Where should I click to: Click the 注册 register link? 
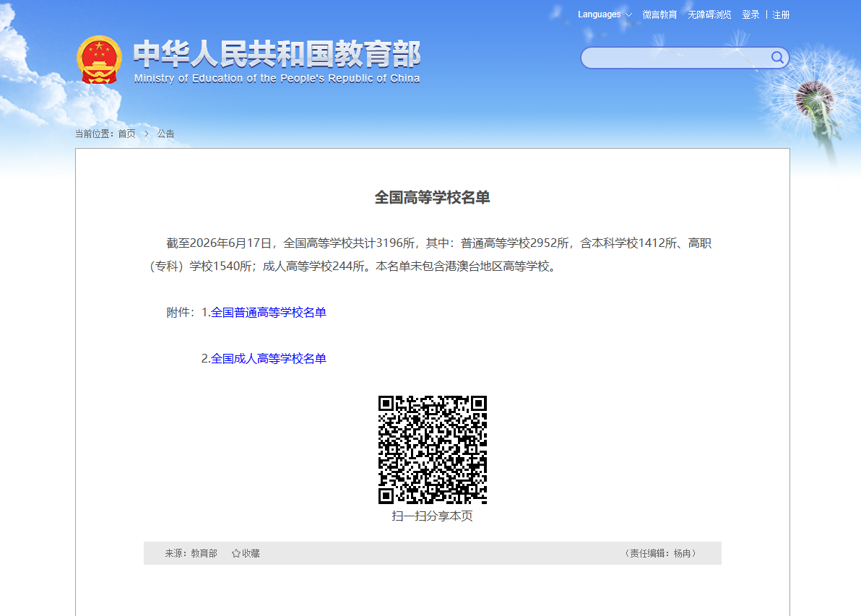(x=781, y=15)
